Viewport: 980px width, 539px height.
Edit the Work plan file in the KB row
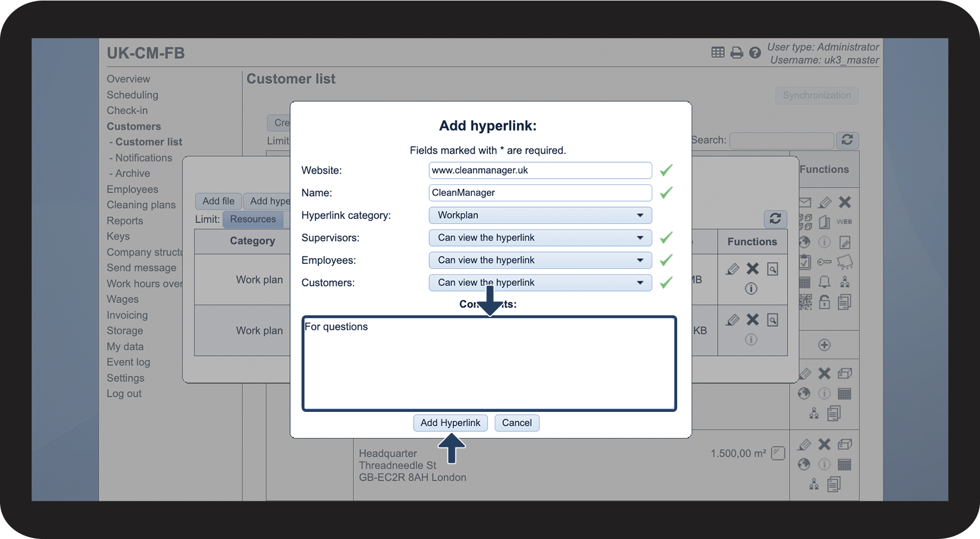(x=733, y=320)
